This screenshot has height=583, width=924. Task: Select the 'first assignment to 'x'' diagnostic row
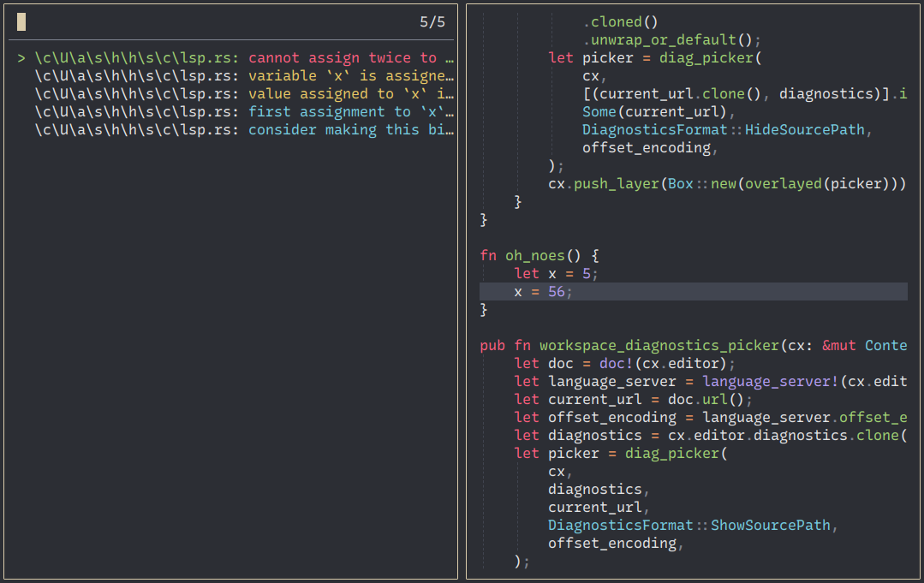tap(244, 112)
